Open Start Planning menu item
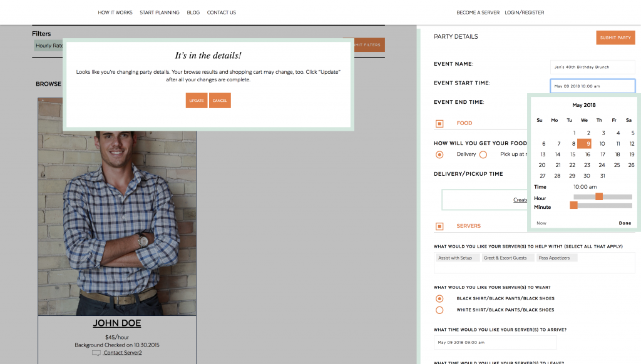Screen dimensions: 641x364 click(160, 13)
